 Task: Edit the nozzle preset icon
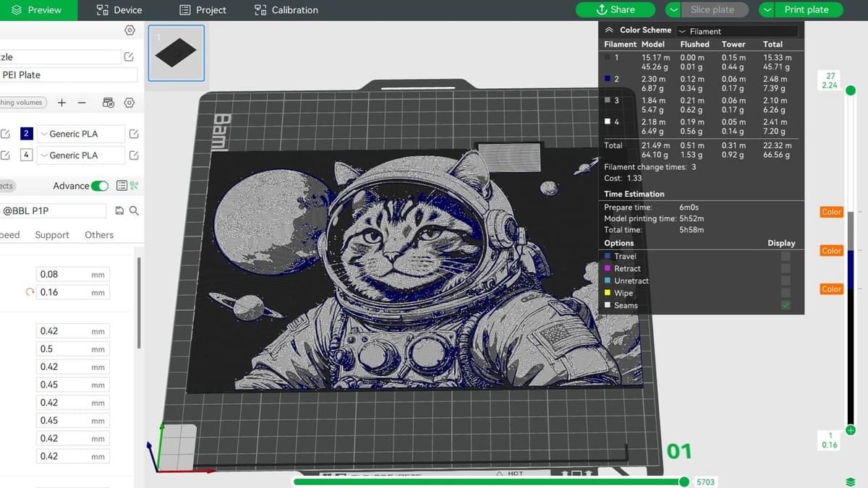click(x=129, y=57)
